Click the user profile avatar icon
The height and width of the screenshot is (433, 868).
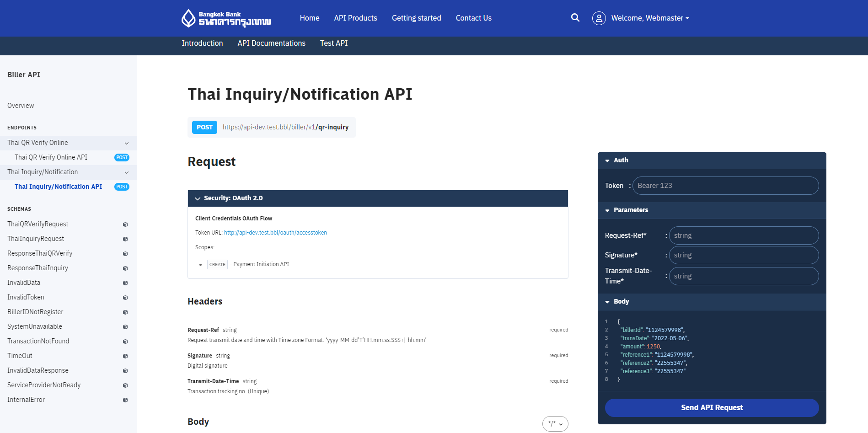[599, 18]
